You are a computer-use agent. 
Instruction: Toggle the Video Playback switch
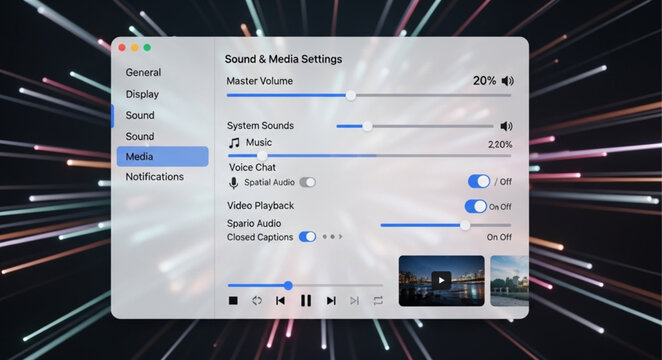(x=476, y=206)
